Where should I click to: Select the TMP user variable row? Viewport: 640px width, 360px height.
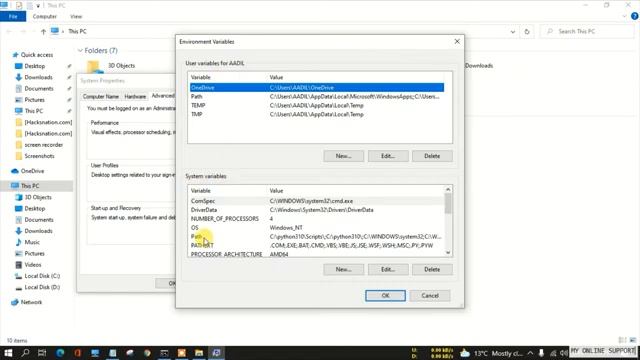pyautogui.click(x=317, y=114)
